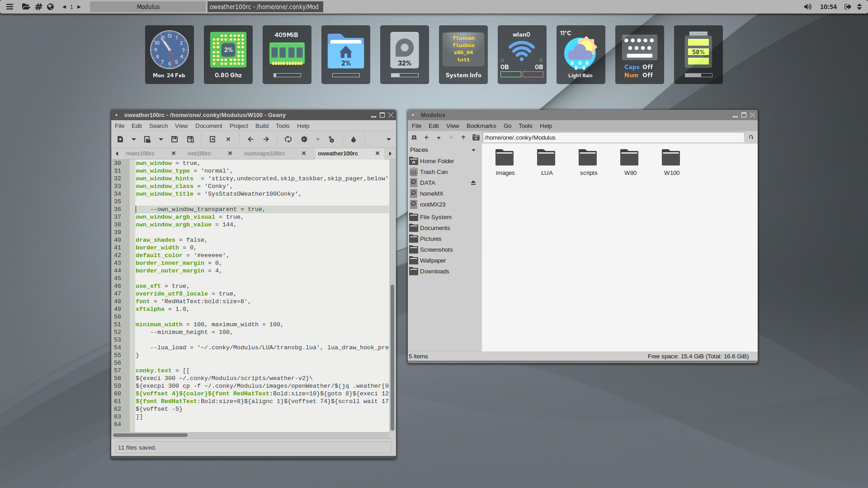Image resolution: width=868 pixels, height=488 pixels.
Task: Open Geany's Build menu
Action: [x=262, y=126]
